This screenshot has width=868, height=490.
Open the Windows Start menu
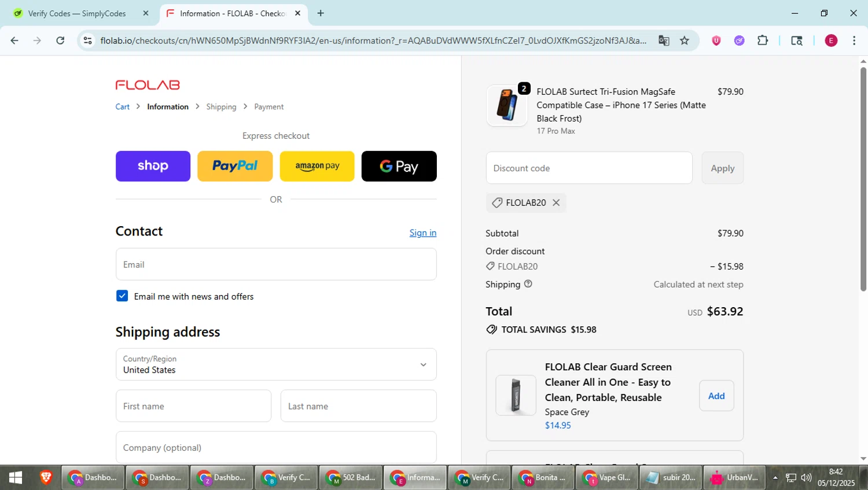(16, 478)
